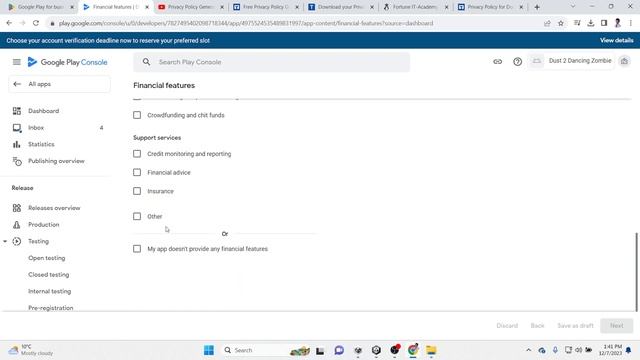The image size is (640, 360).
Task: Open the Chrome three-dot menu
Action: (x=631, y=23)
